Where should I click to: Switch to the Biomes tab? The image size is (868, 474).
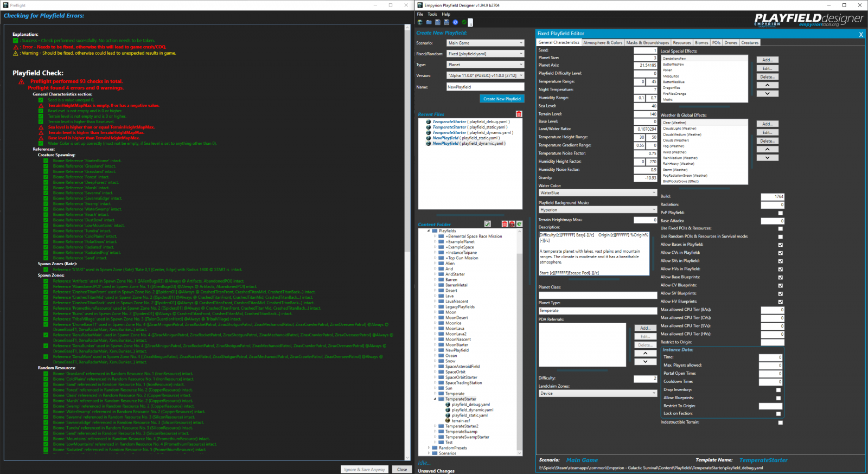click(x=701, y=42)
